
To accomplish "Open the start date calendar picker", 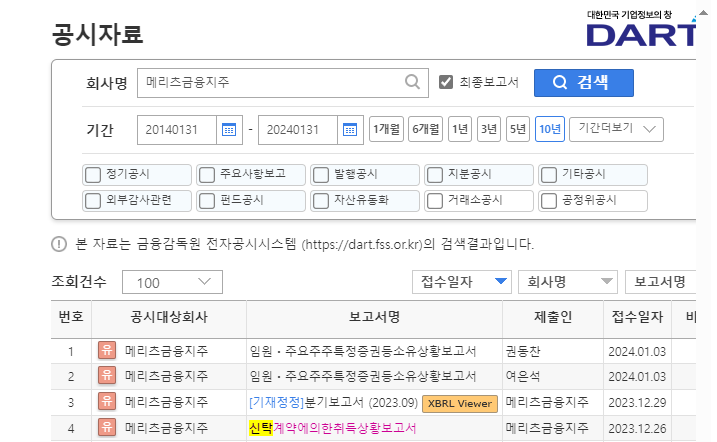I will [x=229, y=130].
